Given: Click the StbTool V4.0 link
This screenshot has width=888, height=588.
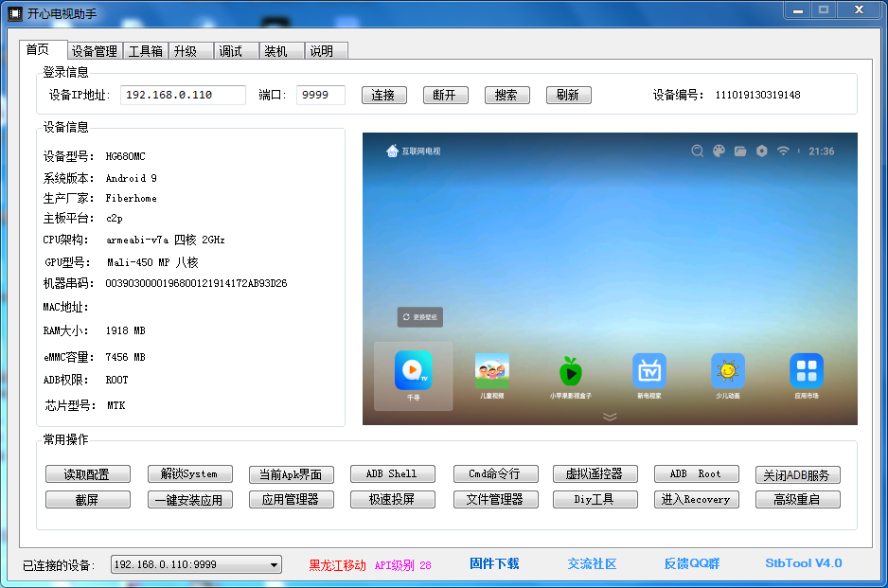Looking at the screenshot, I should pyautogui.click(x=803, y=563).
